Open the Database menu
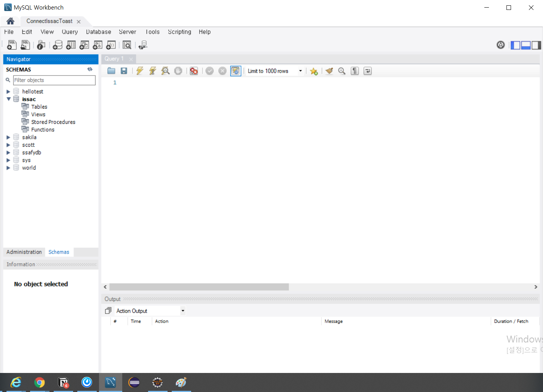The image size is (543, 392). (99, 32)
